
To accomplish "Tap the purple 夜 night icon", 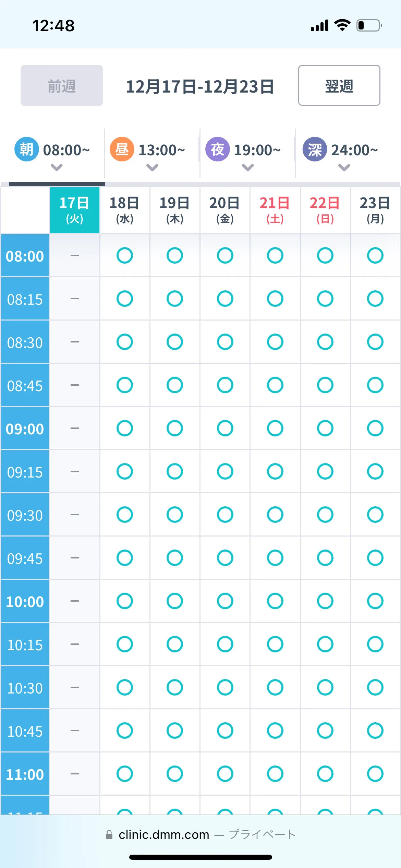I will tap(217, 149).
